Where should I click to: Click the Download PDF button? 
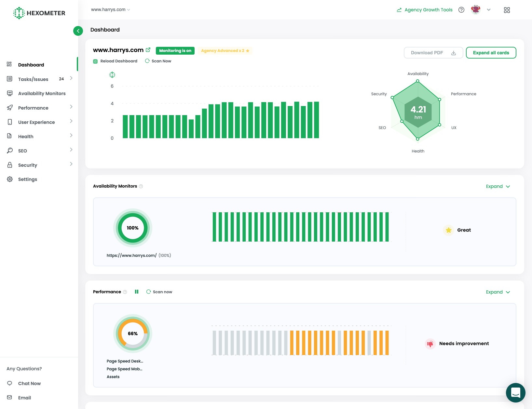(433, 53)
